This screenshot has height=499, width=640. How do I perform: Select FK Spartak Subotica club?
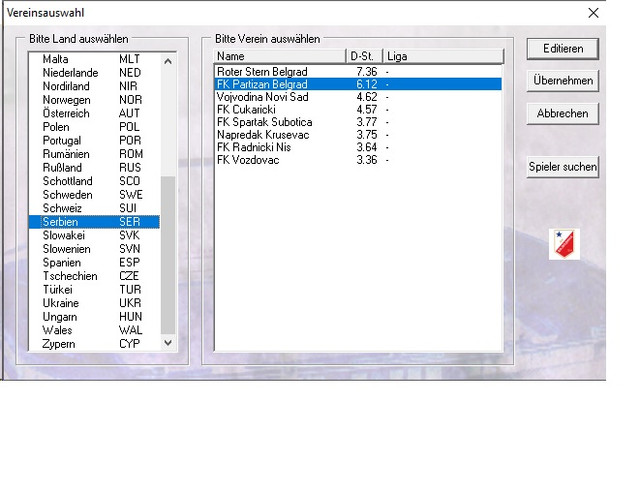[358, 122]
